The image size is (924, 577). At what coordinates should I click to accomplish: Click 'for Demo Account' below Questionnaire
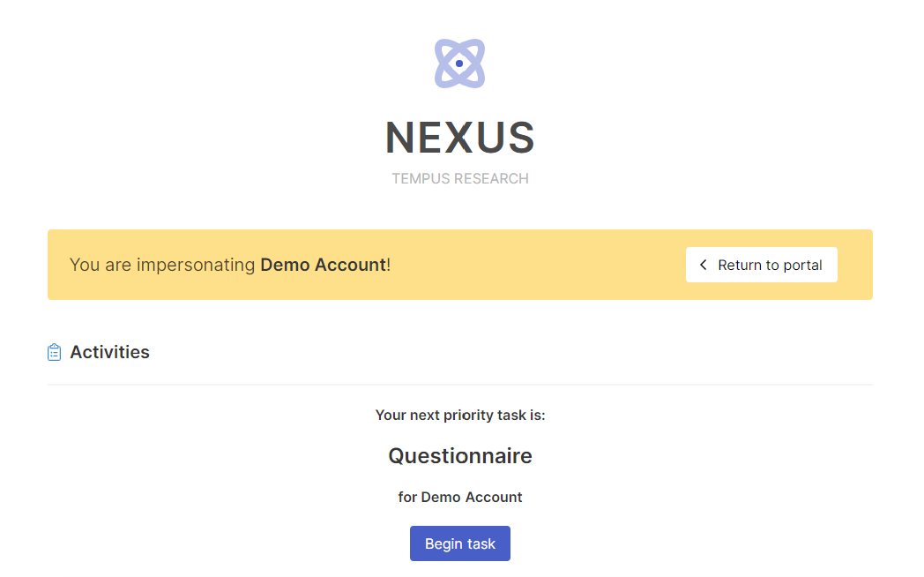tap(459, 497)
